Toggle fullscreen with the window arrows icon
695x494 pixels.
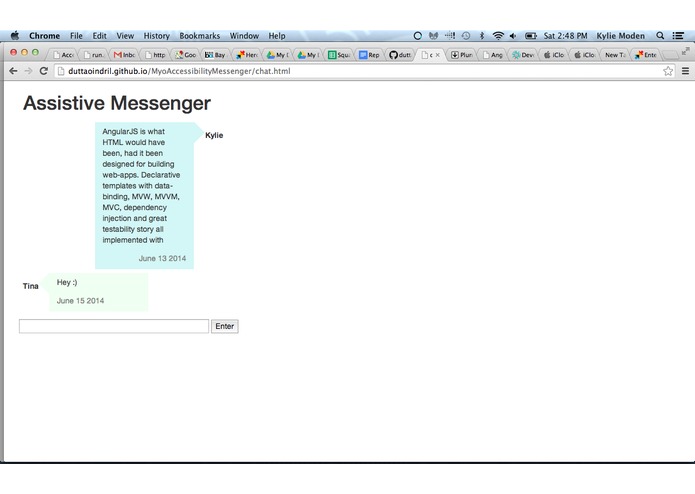(x=686, y=51)
